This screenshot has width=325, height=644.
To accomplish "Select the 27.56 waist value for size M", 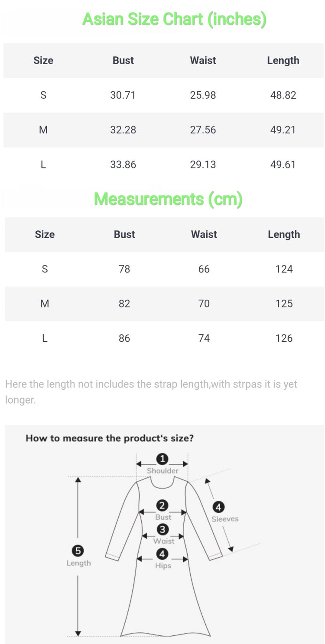I will coord(203,130).
